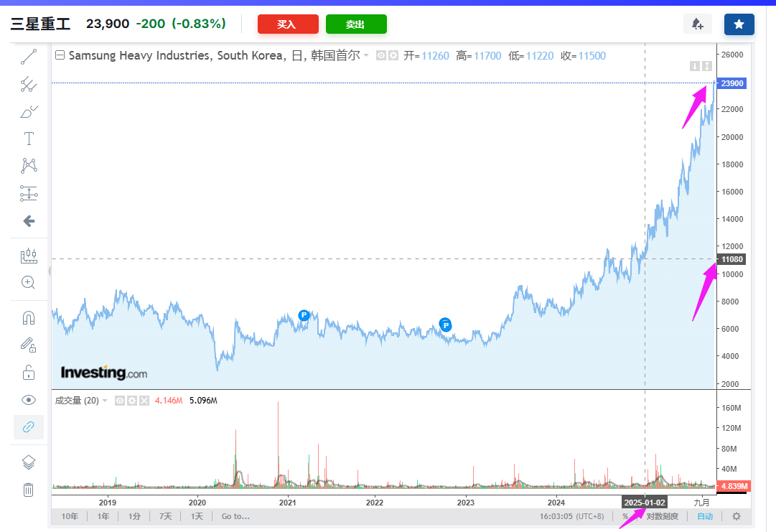Image resolution: width=776 pixels, height=532 pixels.
Task: Select the 1年 time range
Action: pyautogui.click(x=103, y=516)
